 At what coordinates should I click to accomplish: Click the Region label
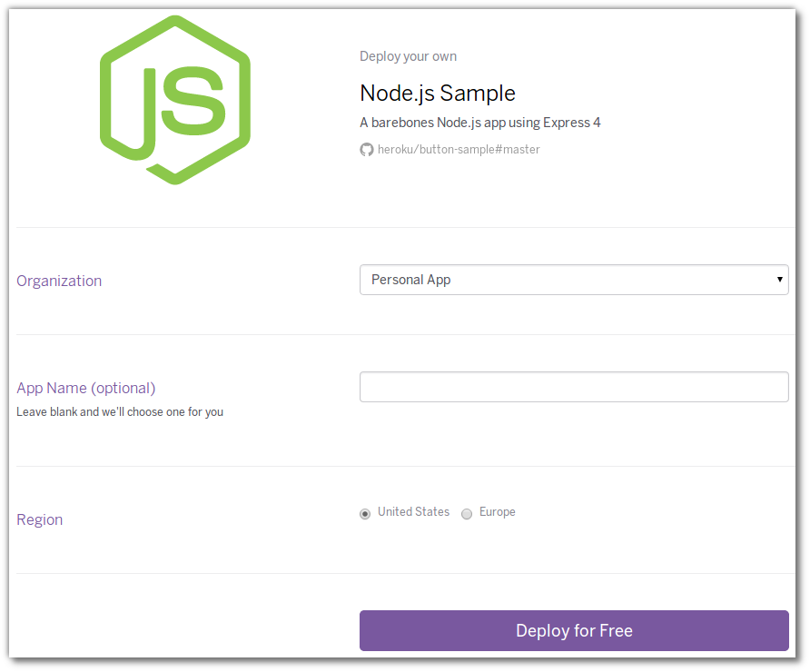[x=40, y=519]
